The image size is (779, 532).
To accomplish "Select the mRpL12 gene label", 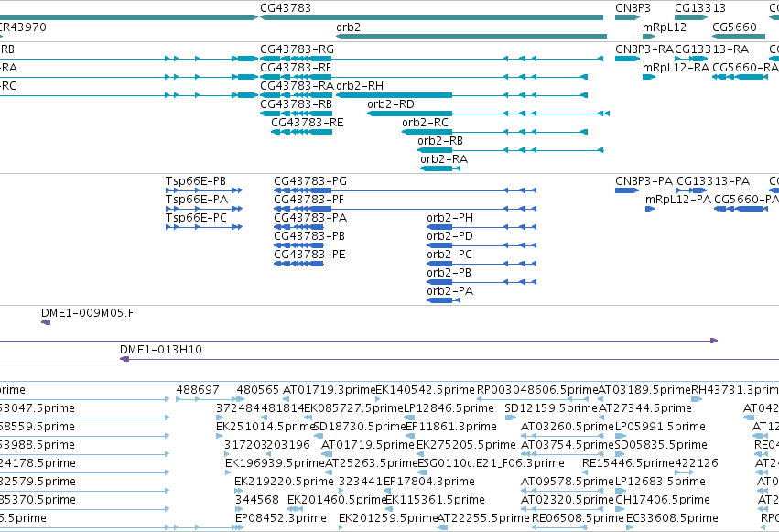I will (x=665, y=27).
